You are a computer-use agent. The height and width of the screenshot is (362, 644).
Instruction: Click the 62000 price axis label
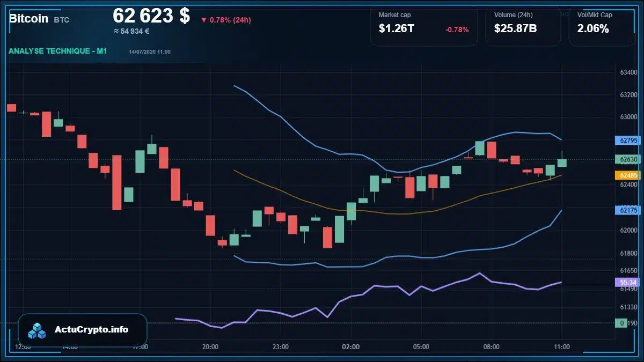[x=628, y=231]
